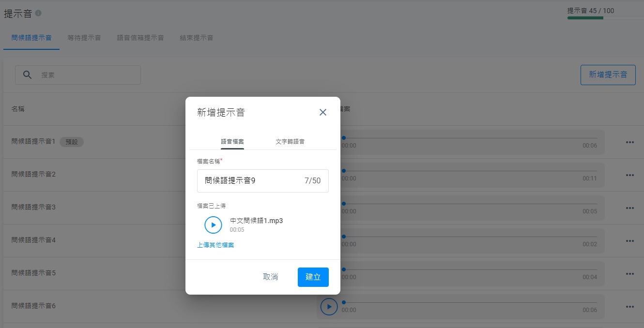Image resolution: width=644 pixels, height=328 pixels.
Task: Click 取消 to cancel the dialog
Action: coord(271,277)
